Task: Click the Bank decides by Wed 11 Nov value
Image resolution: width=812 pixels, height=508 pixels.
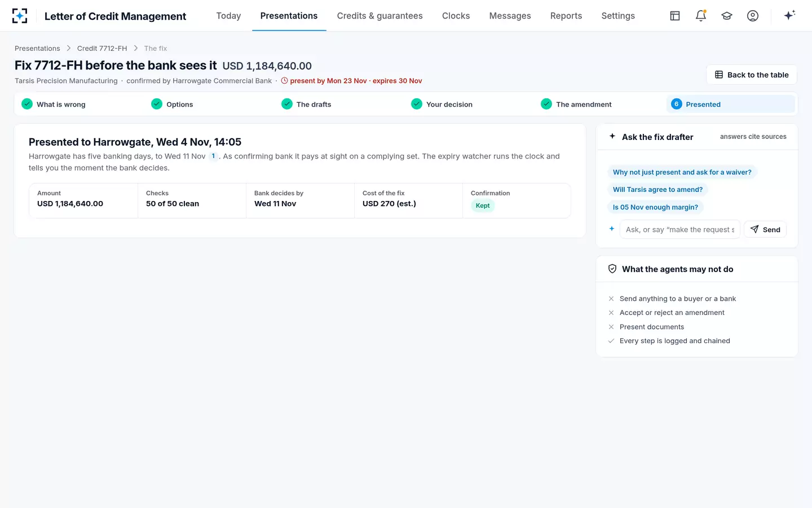Action: tap(275, 204)
